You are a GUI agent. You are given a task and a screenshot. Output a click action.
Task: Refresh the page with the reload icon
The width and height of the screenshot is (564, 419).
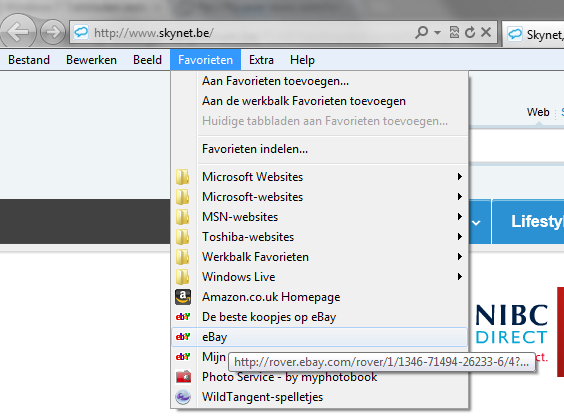pyautogui.click(x=470, y=32)
